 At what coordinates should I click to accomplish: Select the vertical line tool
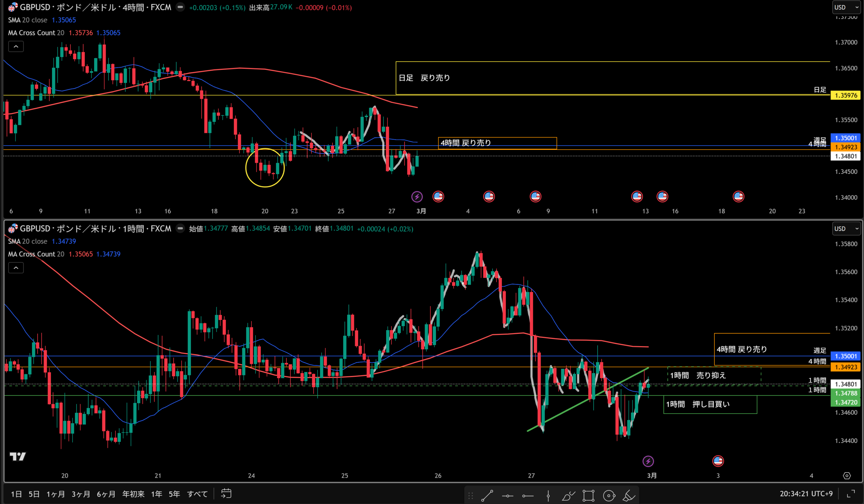click(548, 496)
